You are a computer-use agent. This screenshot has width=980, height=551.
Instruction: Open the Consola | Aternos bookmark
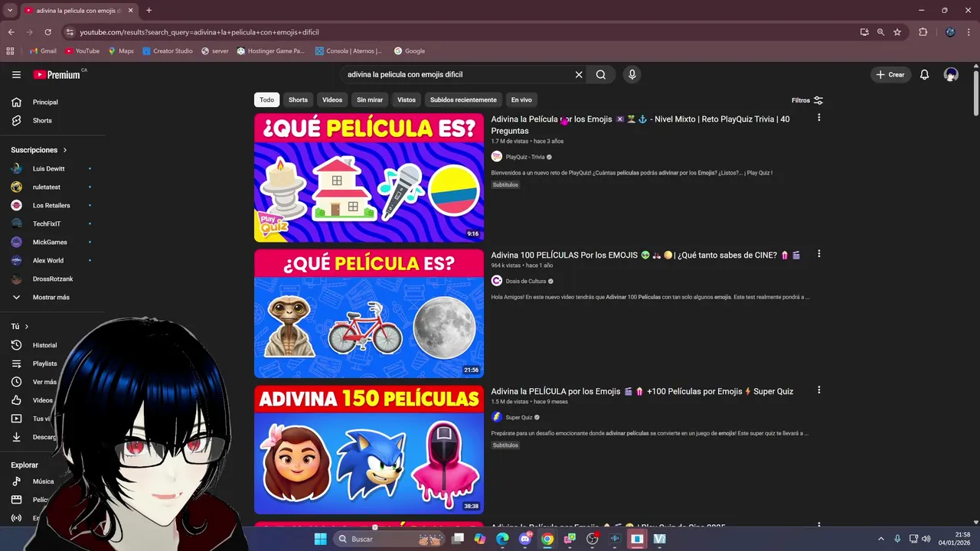click(x=348, y=51)
